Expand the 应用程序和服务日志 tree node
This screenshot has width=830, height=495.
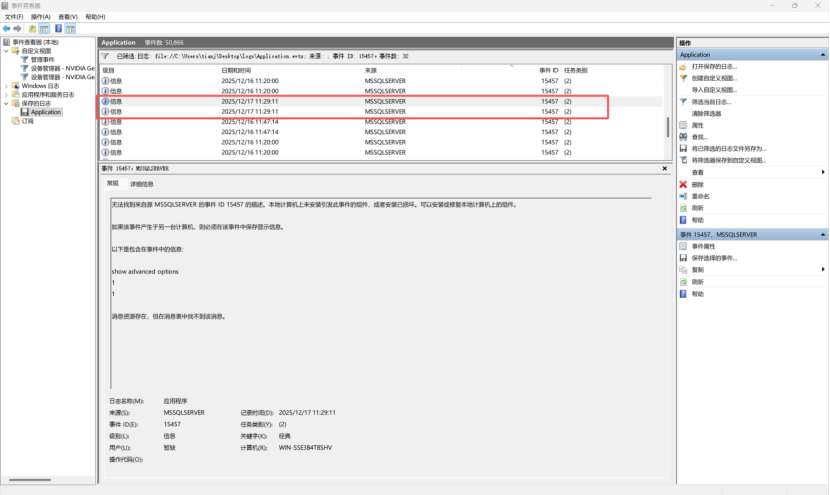6,94
